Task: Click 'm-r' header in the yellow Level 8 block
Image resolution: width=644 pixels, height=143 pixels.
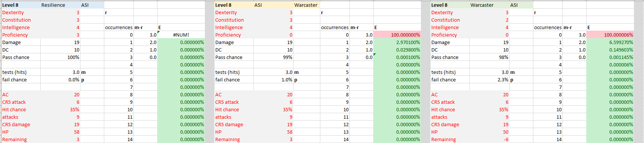Action: click(355, 27)
